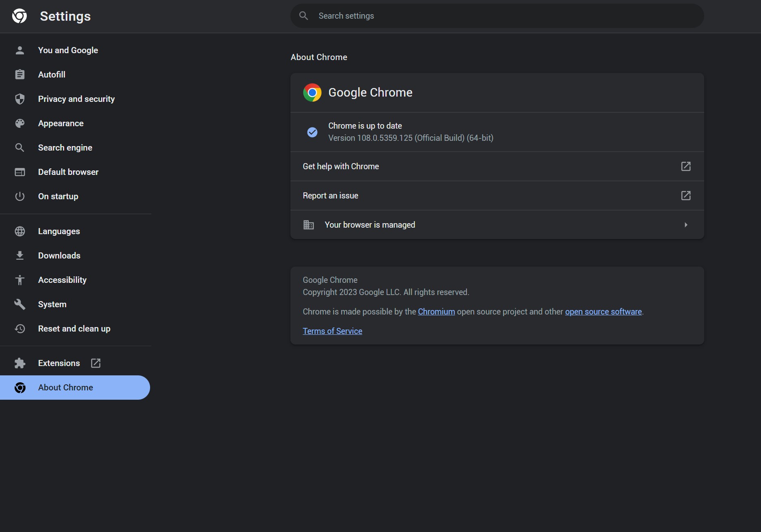
Task: Select Accessibility in the sidebar
Action: [75, 280]
